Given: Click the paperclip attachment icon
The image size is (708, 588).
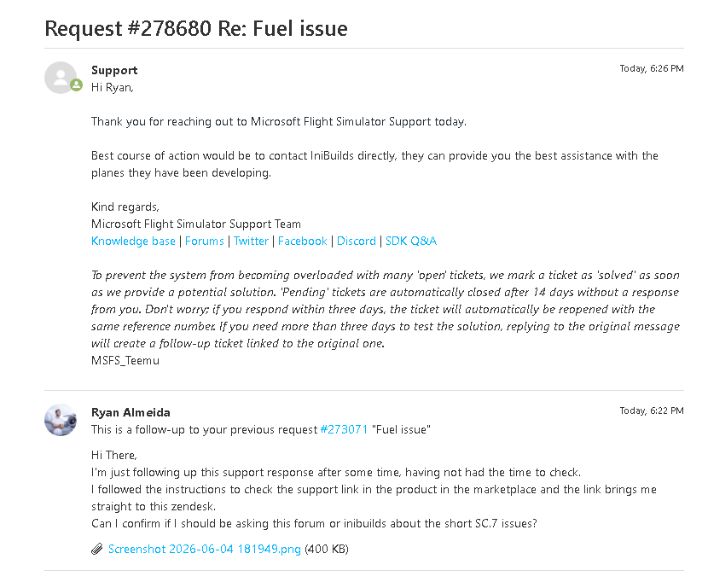Looking at the screenshot, I should click(97, 549).
